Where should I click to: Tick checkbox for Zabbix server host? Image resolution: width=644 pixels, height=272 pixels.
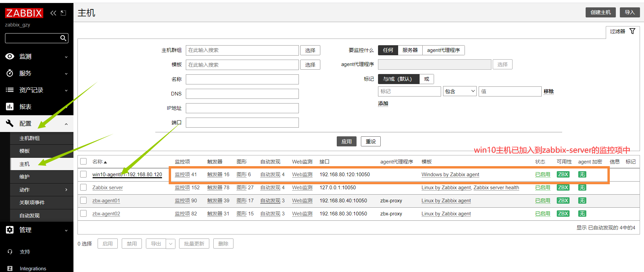click(84, 187)
